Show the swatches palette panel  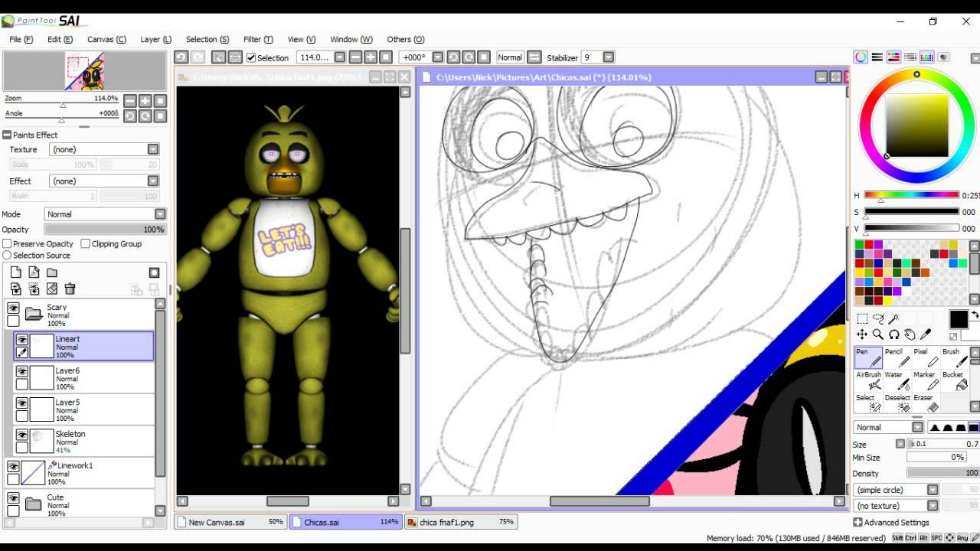pyautogui.click(x=926, y=57)
